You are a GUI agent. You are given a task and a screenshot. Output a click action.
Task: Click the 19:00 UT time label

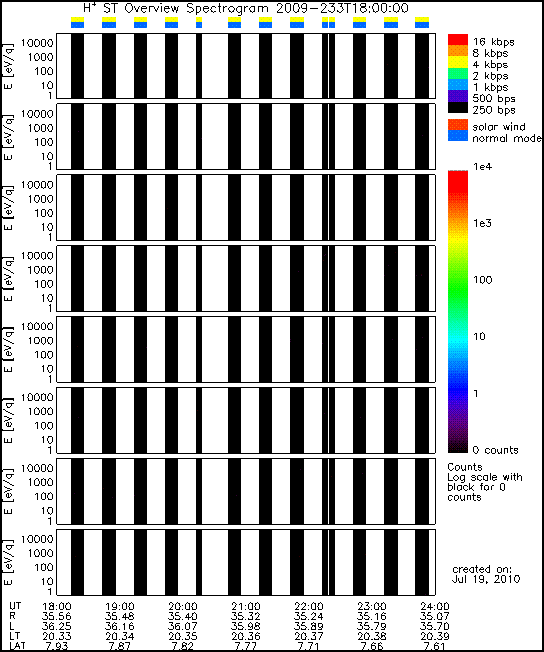[120, 606]
